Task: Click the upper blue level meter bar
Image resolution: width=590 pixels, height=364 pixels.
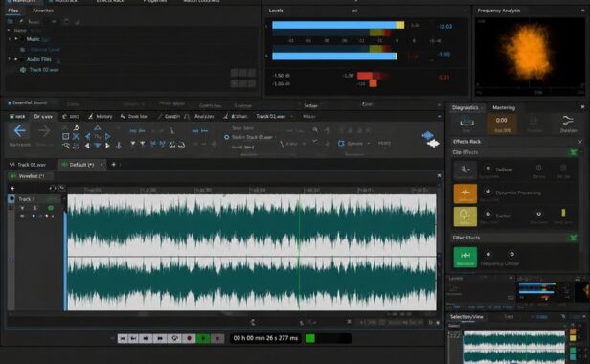Action: pyautogui.click(x=338, y=25)
